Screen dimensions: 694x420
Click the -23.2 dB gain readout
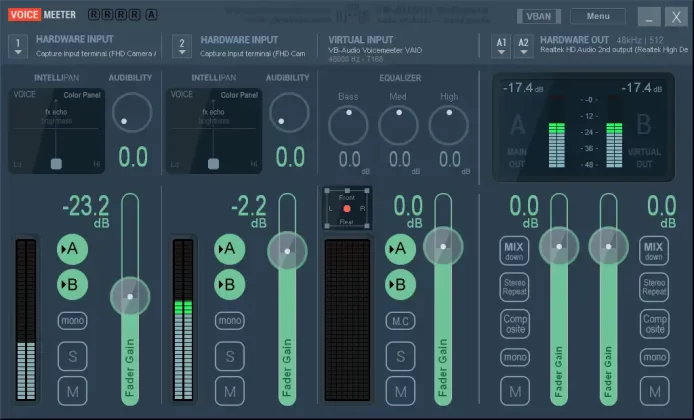pos(86,212)
